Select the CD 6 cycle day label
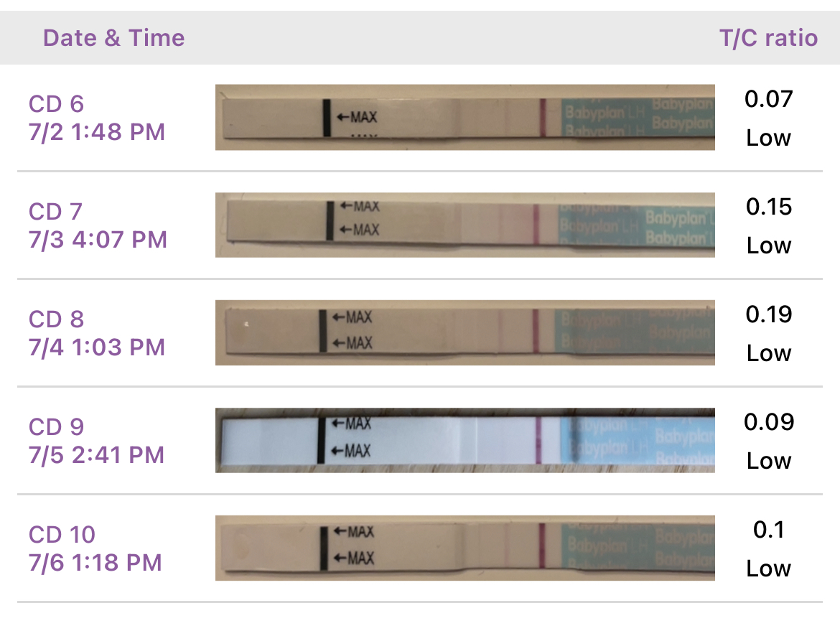Screen dimensions: 840x631 tap(56, 104)
